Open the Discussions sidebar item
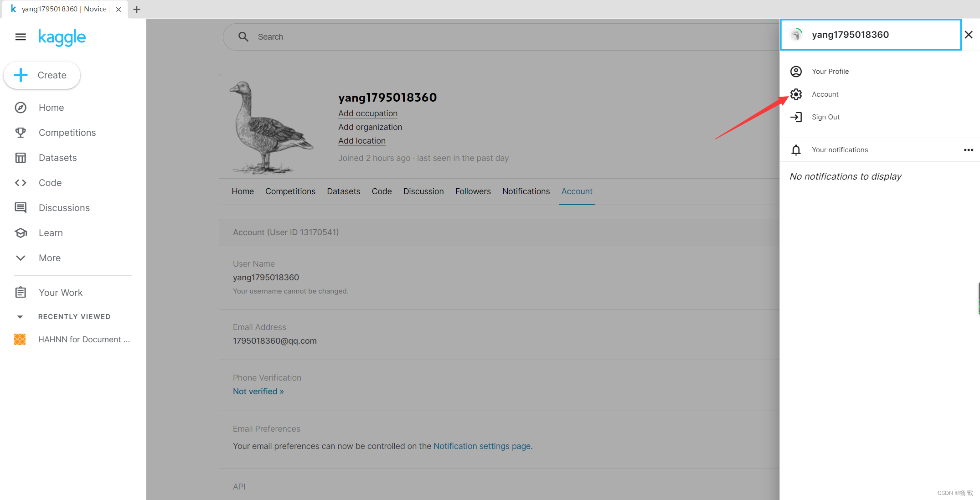 pyautogui.click(x=64, y=208)
